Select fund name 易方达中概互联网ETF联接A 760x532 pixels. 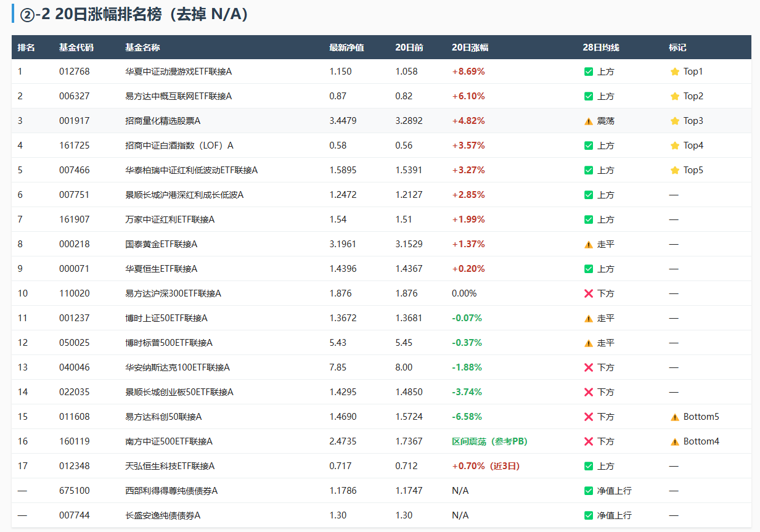pos(178,96)
